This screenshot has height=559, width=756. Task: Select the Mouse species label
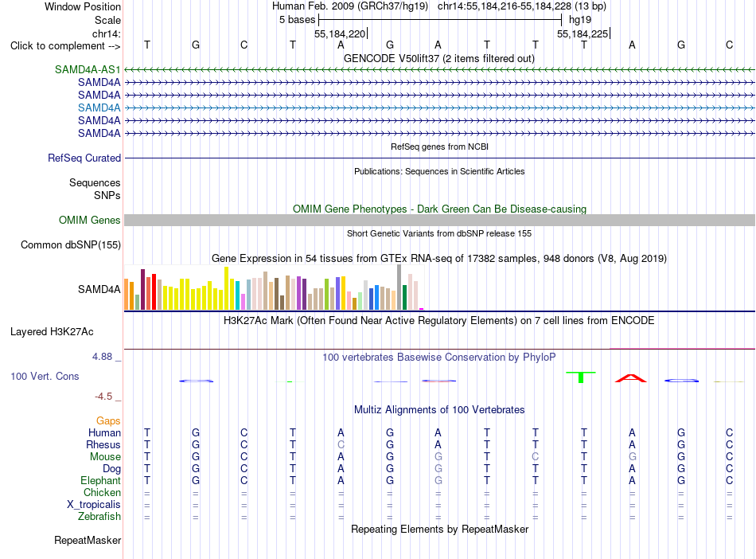click(x=106, y=457)
